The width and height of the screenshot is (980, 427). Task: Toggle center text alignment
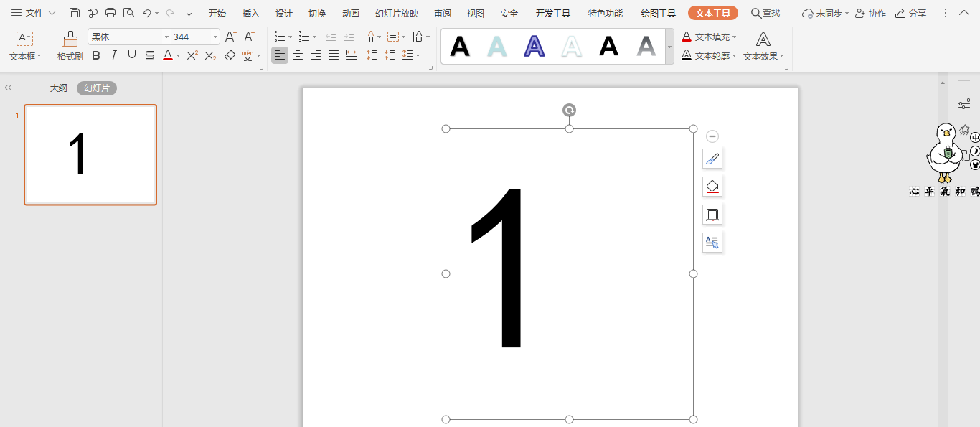tap(298, 55)
